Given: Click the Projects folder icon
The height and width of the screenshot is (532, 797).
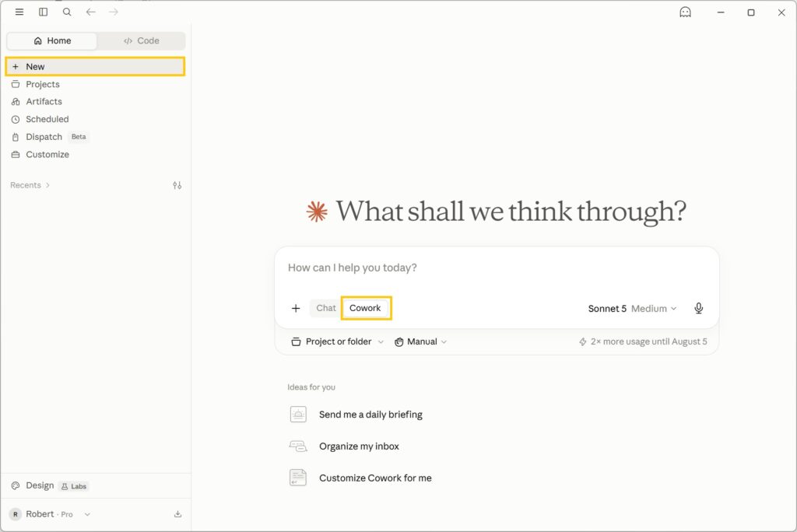Looking at the screenshot, I should (16, 84).
